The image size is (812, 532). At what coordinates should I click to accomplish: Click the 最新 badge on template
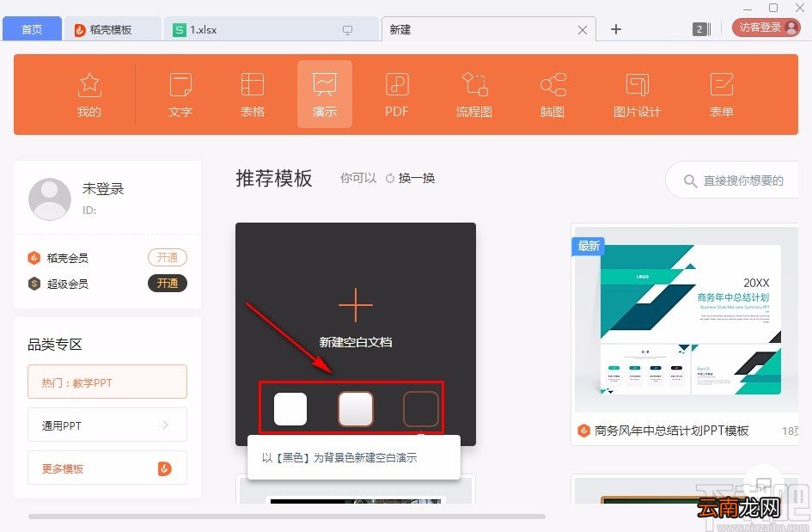tap(588, 246)
